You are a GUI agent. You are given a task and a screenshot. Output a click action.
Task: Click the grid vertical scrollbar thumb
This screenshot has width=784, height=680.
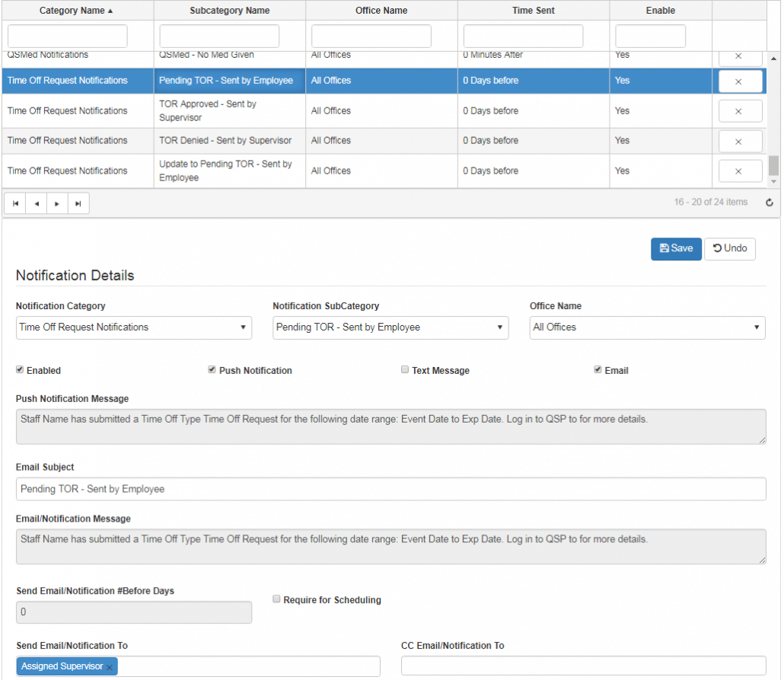coord(773,165)
